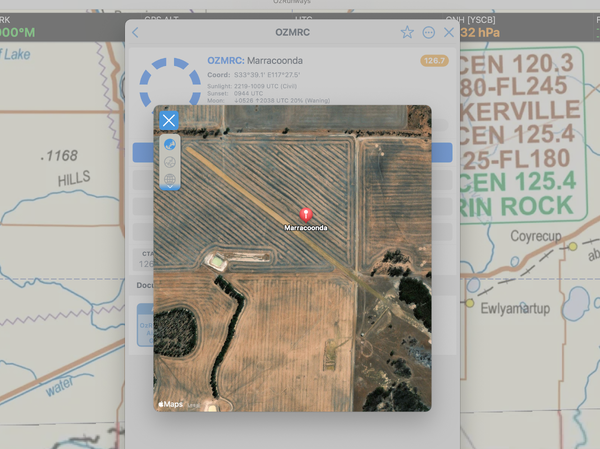Screen dimensions: 600x449
Task: Close the OZMRC airport panel
Action: (449, 32)
